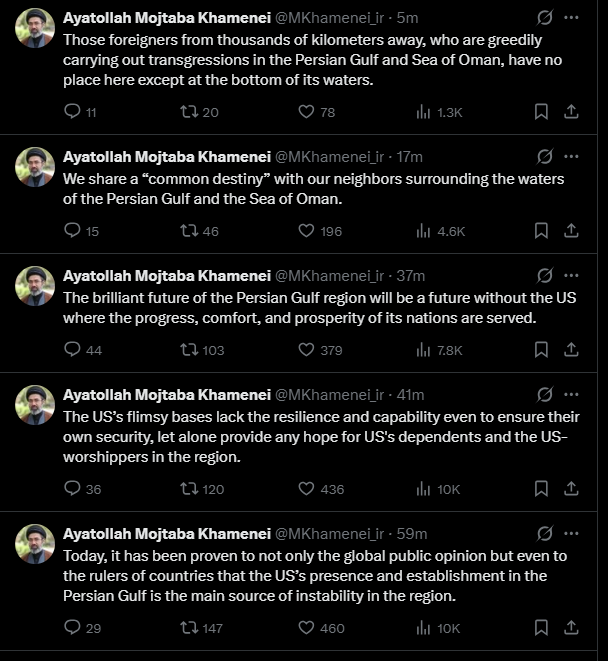The height and width of the screenshot is (661, 608).
Task: Open more options menu on the 37m tweet
Action: click(571, 275)
